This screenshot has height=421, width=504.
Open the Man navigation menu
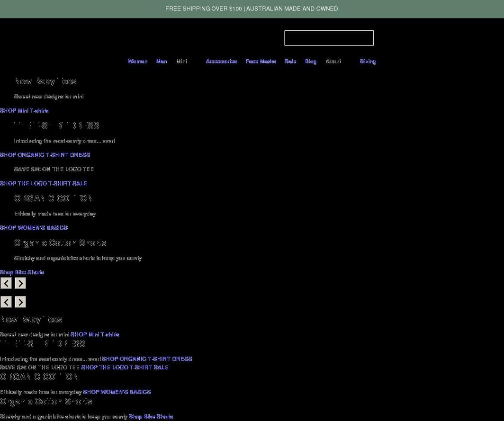pyautogui.click(x=161, y=61)
